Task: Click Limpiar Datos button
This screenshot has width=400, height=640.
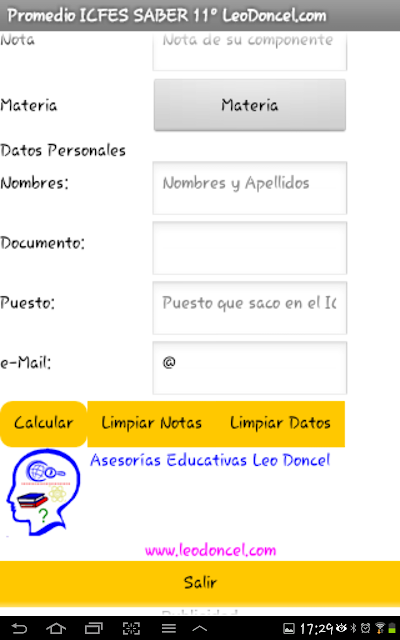Action: pos(280,424)
